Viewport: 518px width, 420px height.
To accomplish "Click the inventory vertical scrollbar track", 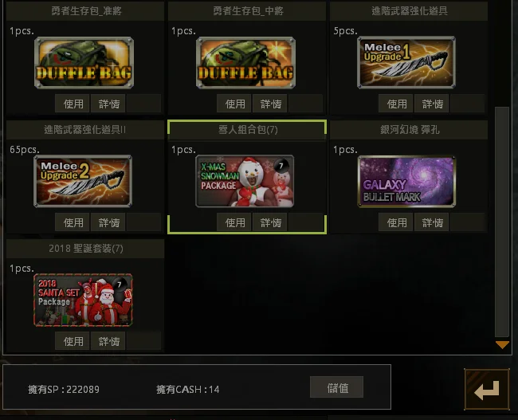I will pyautogui.click(x=502, y=222).
